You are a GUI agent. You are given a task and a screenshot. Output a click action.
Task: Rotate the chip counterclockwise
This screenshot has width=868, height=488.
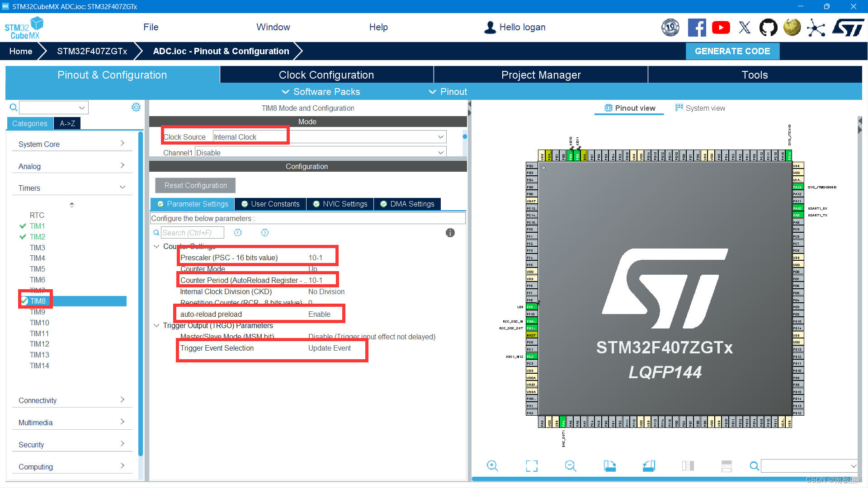tap(649, 465)
